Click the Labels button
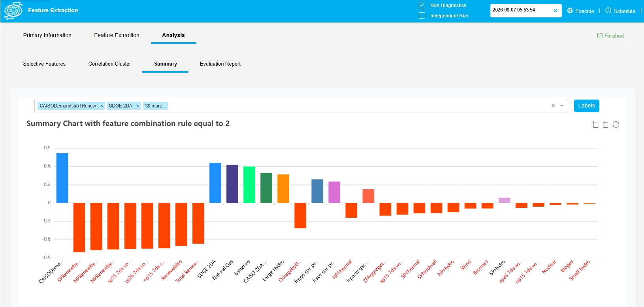Screen dimensions: 644x307 click(x=587, y=106)
